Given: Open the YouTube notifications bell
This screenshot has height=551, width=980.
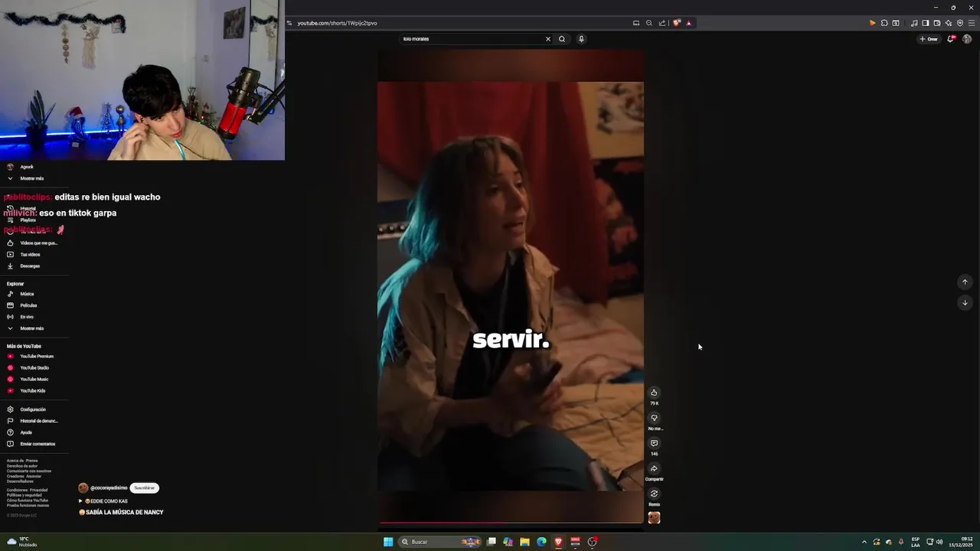Looking at the screenshot, I should (951, 39).
